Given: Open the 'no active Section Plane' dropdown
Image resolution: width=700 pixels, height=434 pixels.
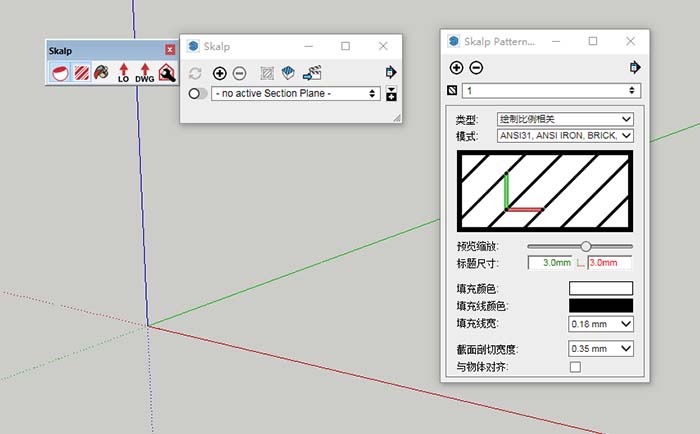Looking at the screenshot, I should pyautogui.click(x=296, y=93).
